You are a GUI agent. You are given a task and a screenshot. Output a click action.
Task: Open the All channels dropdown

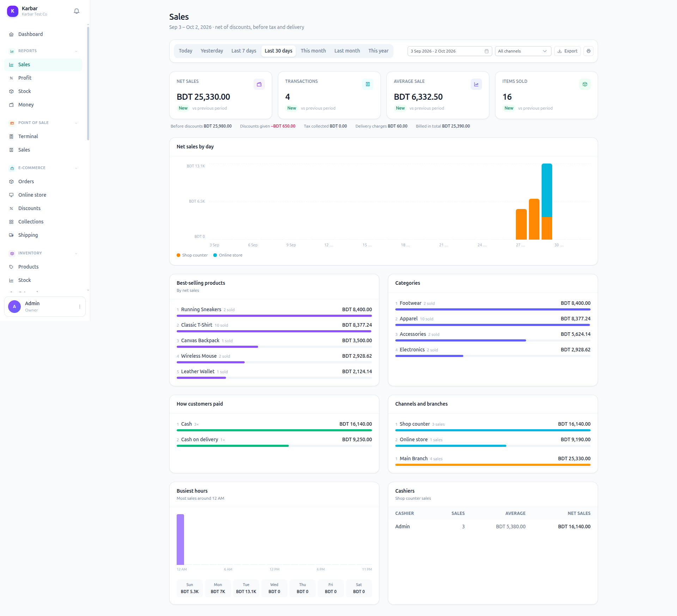click(x=523, y=51)
